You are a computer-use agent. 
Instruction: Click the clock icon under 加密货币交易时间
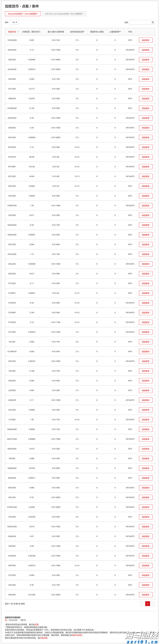[6, 620]
